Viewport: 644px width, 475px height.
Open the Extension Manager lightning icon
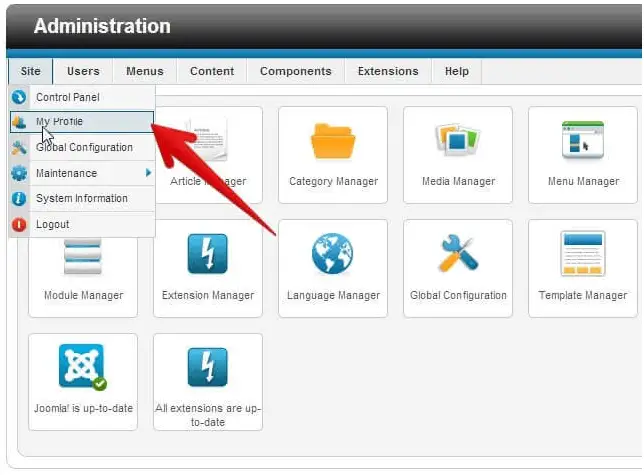coord(207,254)
